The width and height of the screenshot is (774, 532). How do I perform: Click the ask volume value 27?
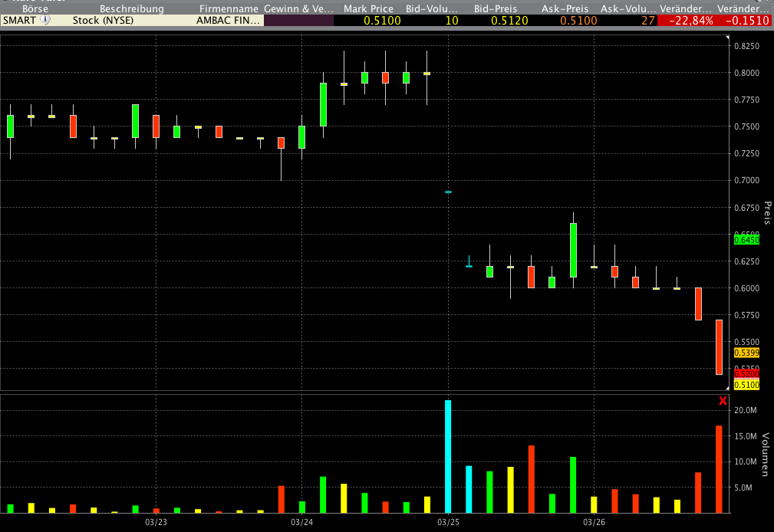coord(648,21)
